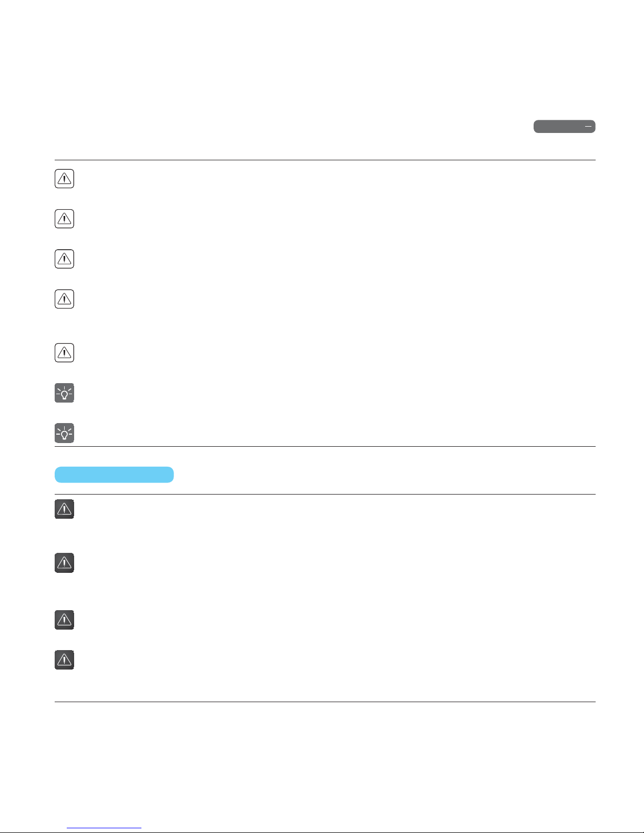Click the gray rounded badge at top right
Screen dimensions: 644x833
tap(565, 127)
